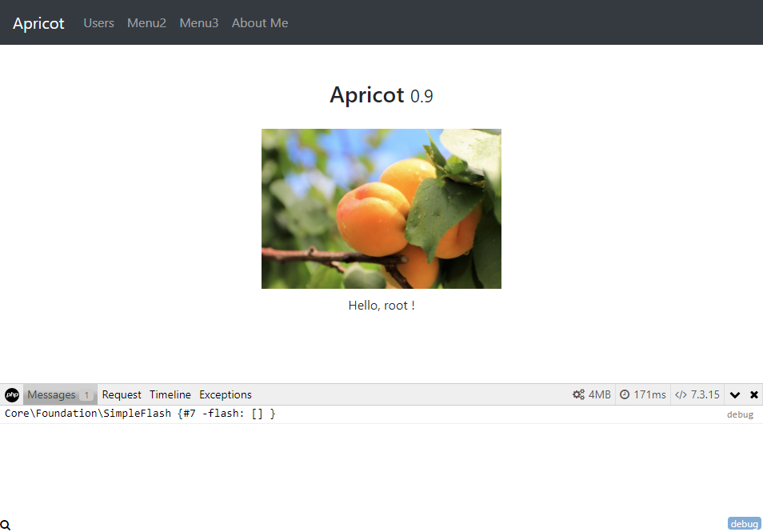Click the apricot fruit photo

click(x=381, y=209)
